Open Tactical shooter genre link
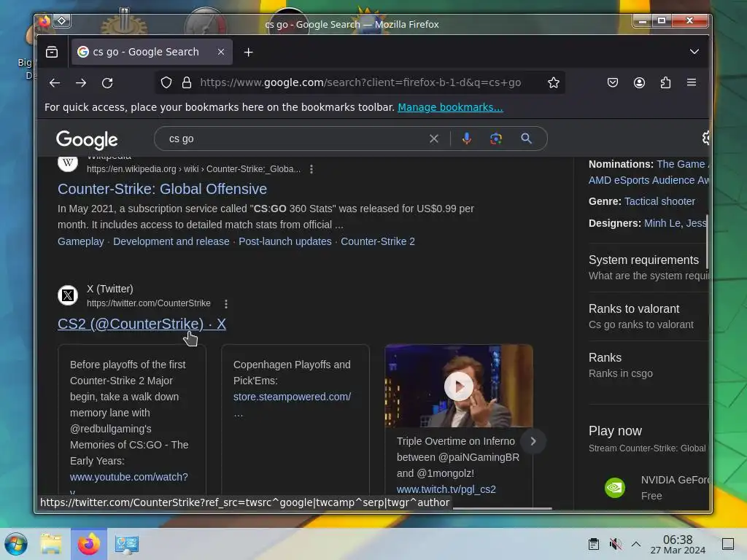This screenshot has width=747, height=560. 659,201
